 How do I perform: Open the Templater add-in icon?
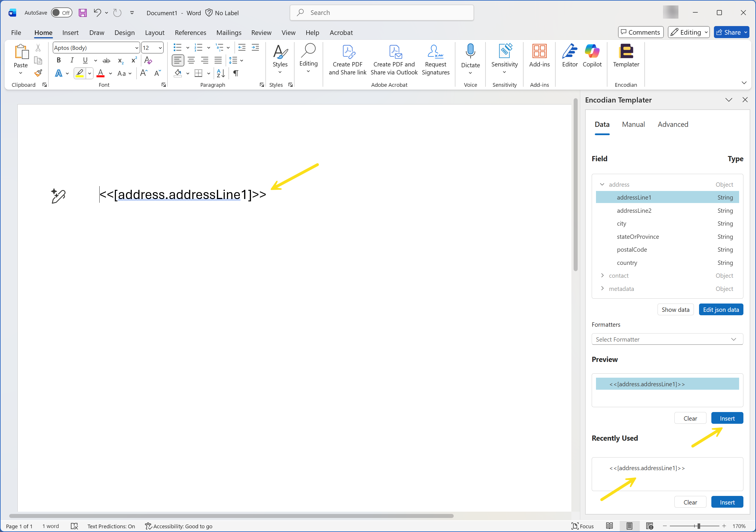(625, 51)
